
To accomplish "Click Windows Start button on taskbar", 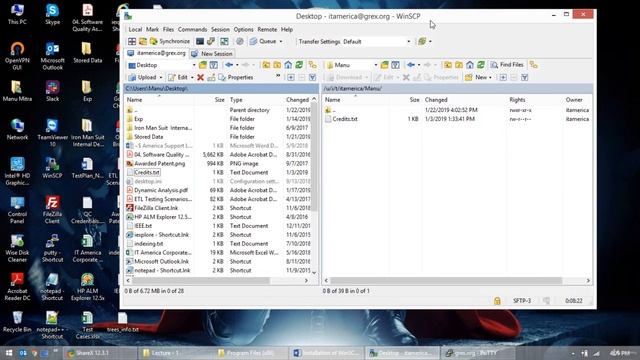I will click(x=9, y=353).
